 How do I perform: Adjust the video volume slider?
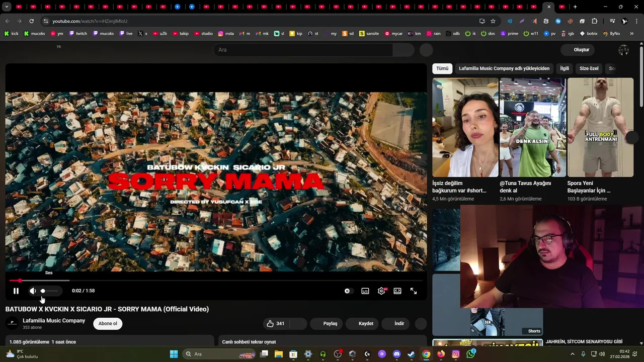(49, 291)
